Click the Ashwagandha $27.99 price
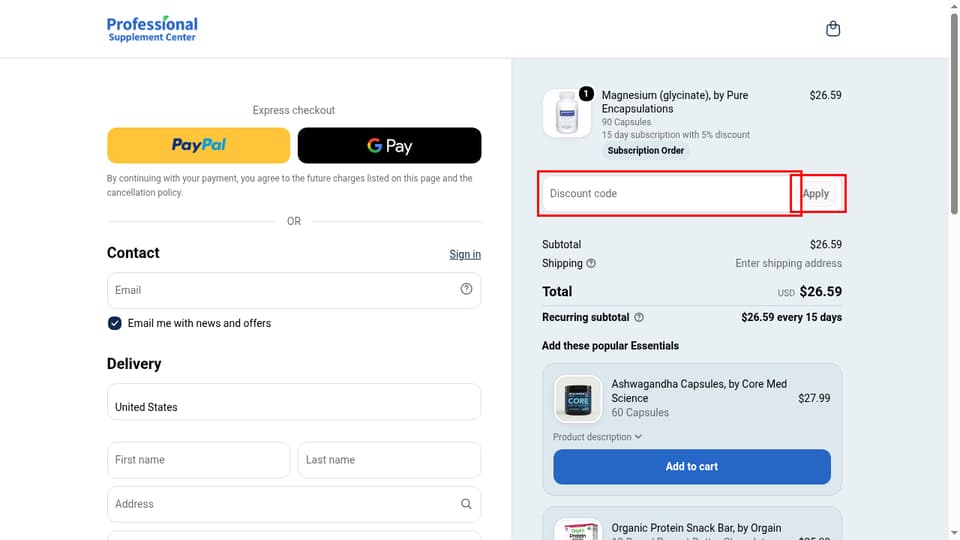 click(814, 398)
